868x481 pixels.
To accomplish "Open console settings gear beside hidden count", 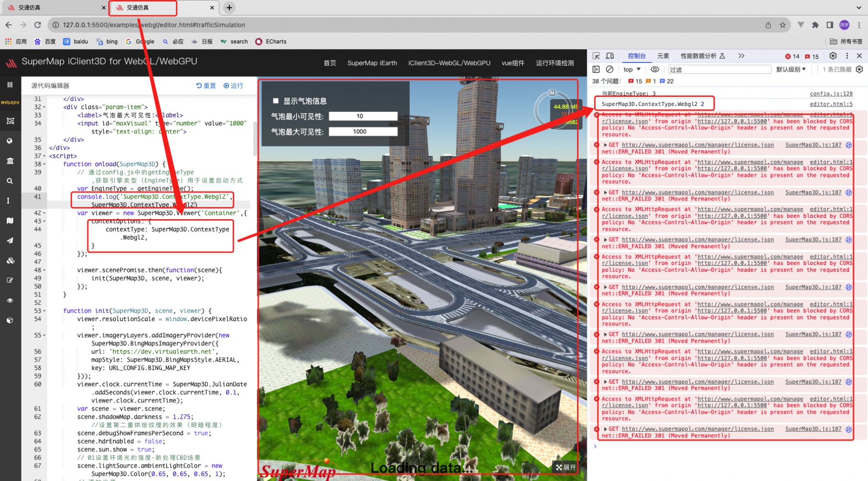I will pyautogui.click(x=859, y=69).
